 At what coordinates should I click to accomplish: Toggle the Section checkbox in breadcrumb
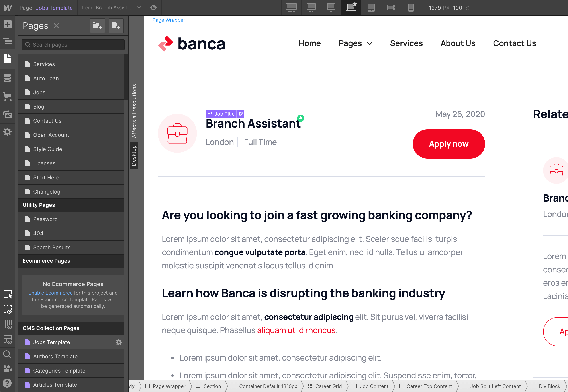pyautogui.click(x=197, y=386)
